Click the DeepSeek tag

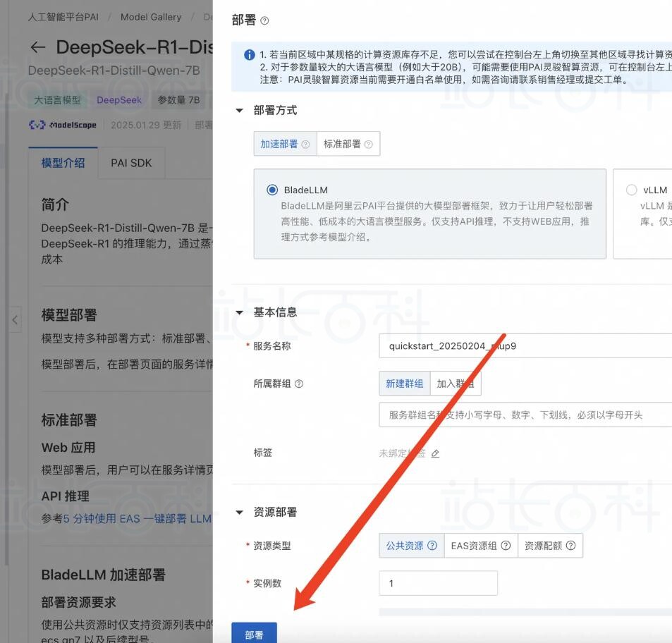[x=119, y=100]
